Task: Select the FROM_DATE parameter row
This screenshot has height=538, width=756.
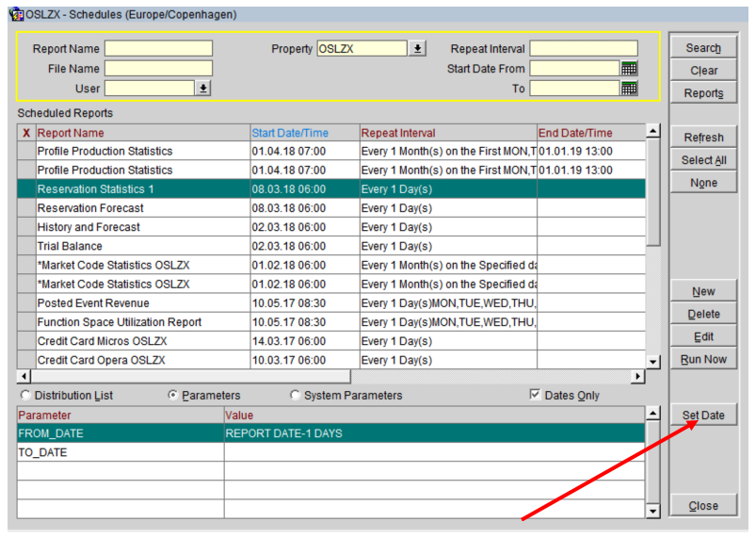Action: point(330,433)
